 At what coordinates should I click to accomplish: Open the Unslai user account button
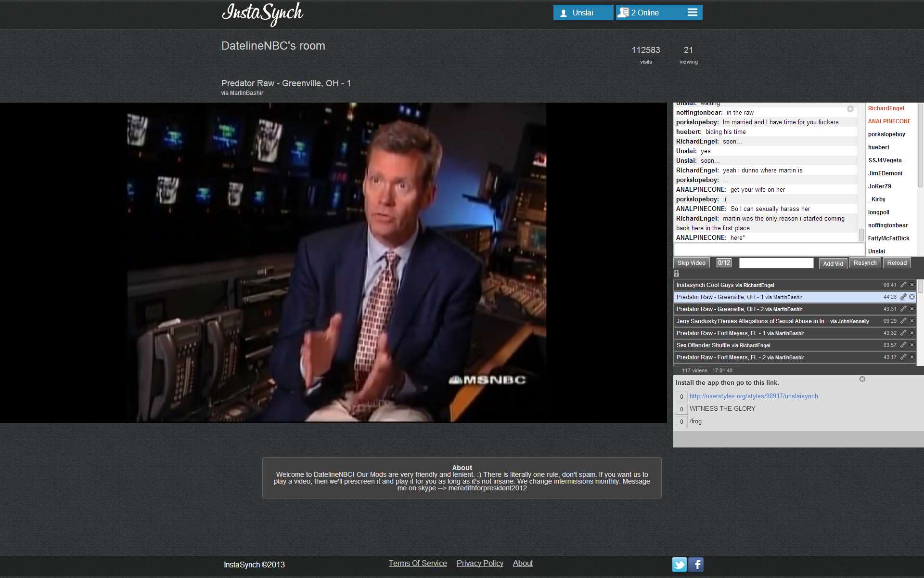583,13
